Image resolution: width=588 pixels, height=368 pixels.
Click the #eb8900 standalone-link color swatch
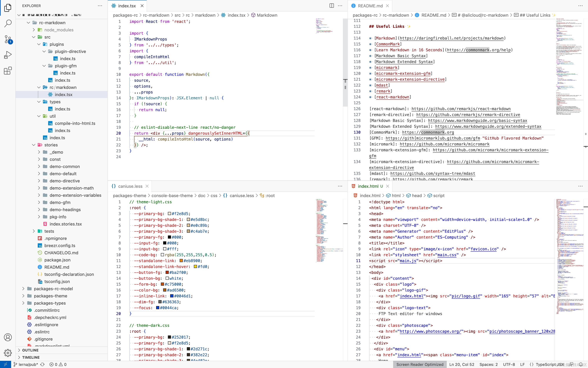pos(181,261)
